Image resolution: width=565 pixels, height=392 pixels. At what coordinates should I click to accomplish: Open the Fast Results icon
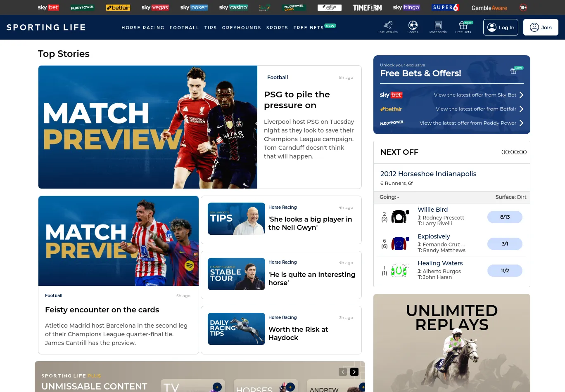pyautogui.click(x=387, y=26)
